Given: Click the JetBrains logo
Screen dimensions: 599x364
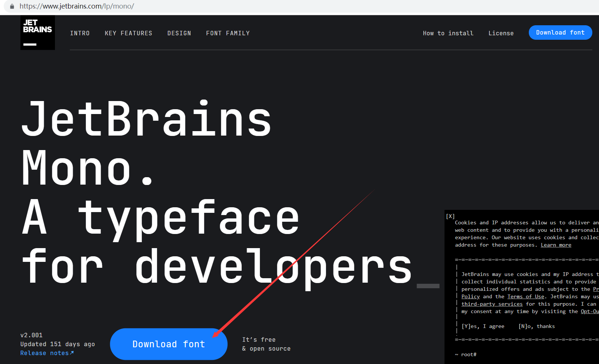Looking at the screenshot, I should coord(38,33).
